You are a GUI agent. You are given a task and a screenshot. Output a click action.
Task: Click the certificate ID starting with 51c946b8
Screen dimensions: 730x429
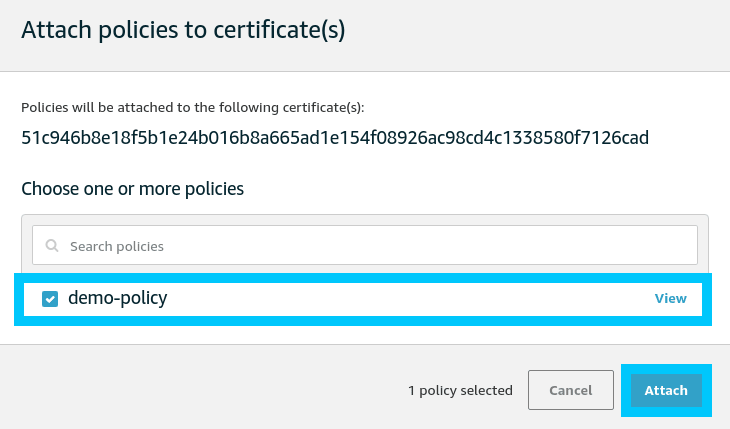tap(335, 138)
